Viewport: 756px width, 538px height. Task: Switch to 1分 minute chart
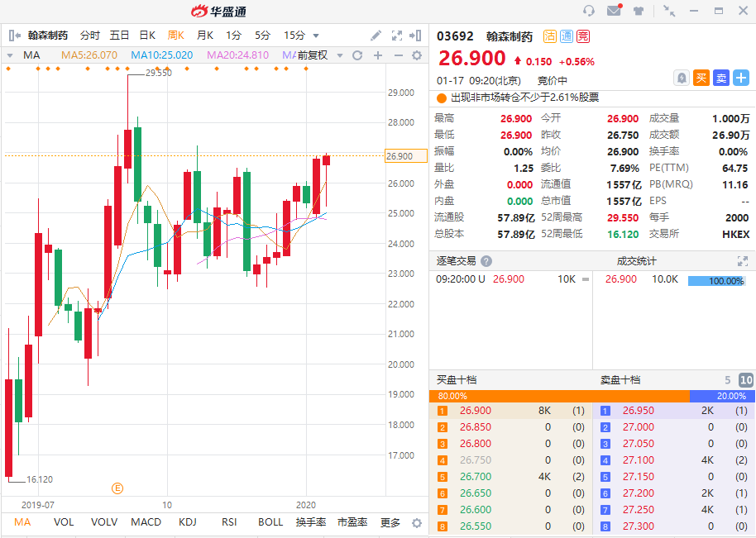coord(233,36)
